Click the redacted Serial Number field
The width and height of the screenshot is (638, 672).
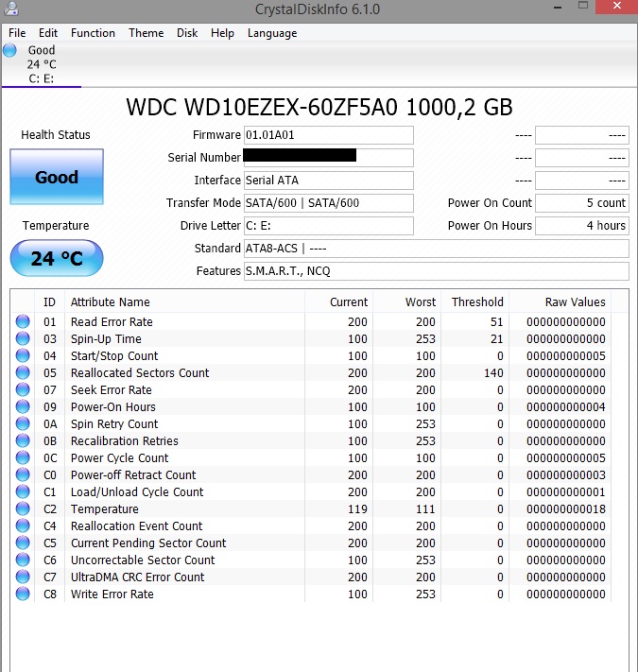(x=329, y=158)
